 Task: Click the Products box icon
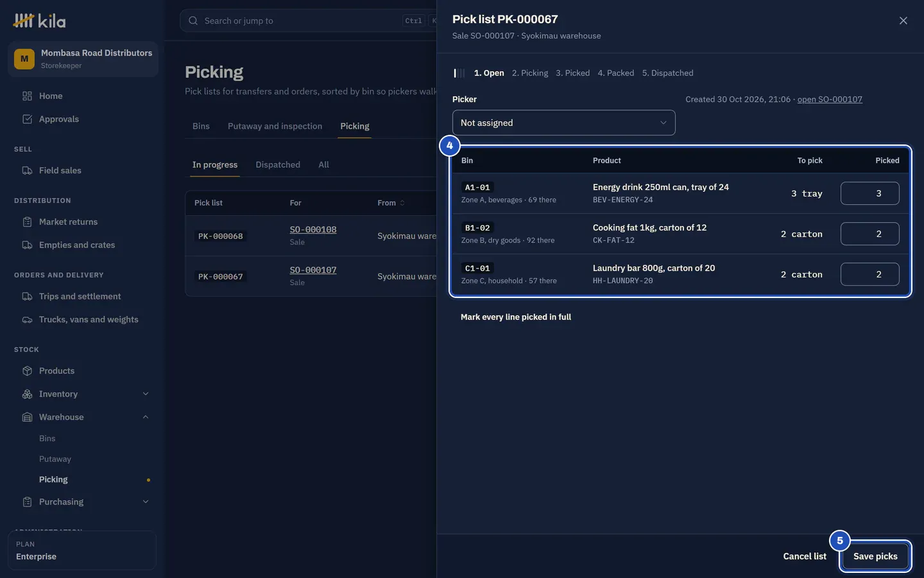(27, 371)
